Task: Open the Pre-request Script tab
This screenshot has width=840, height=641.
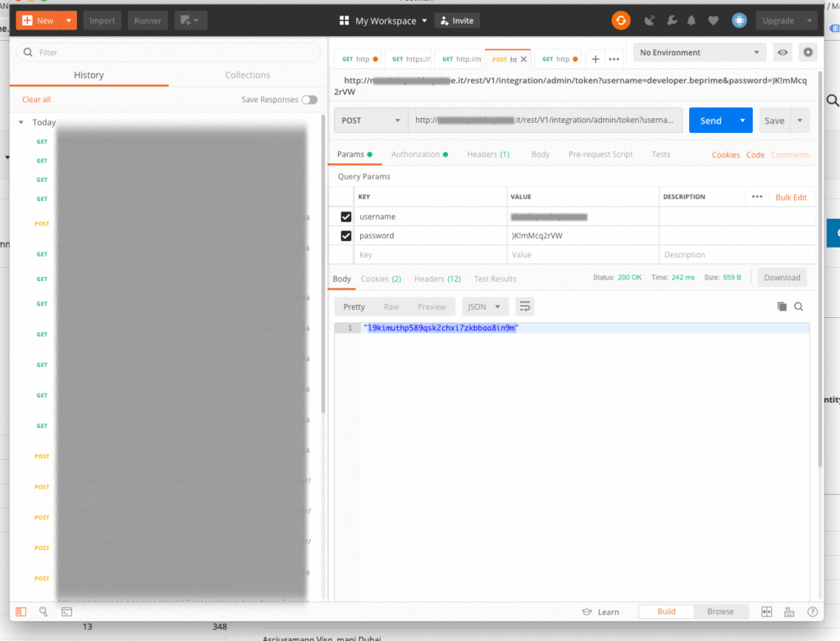Action: pos(600,154)
